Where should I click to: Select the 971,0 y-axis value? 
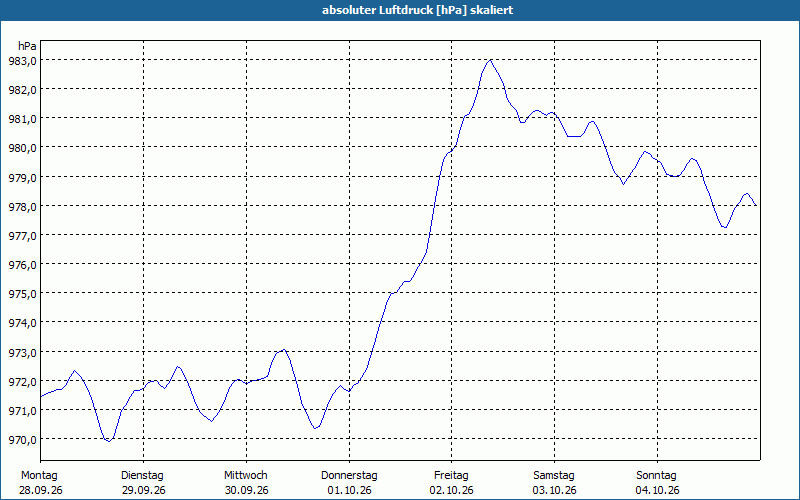click(x=24, y=411)
